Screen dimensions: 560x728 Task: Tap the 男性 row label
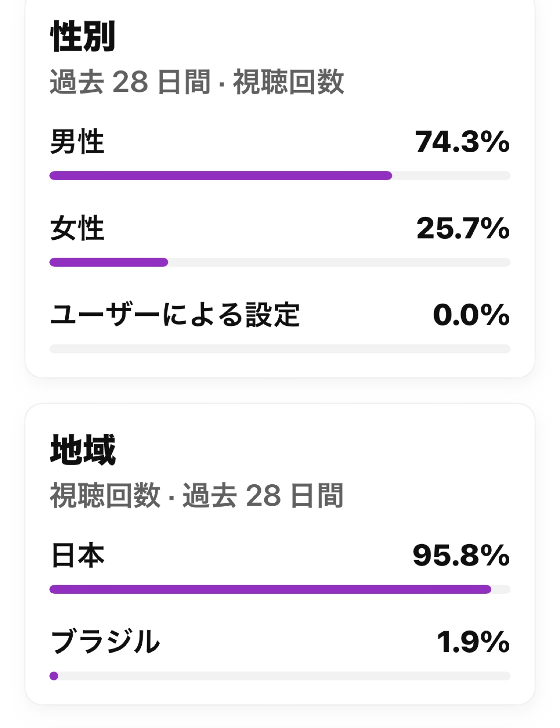77,141
